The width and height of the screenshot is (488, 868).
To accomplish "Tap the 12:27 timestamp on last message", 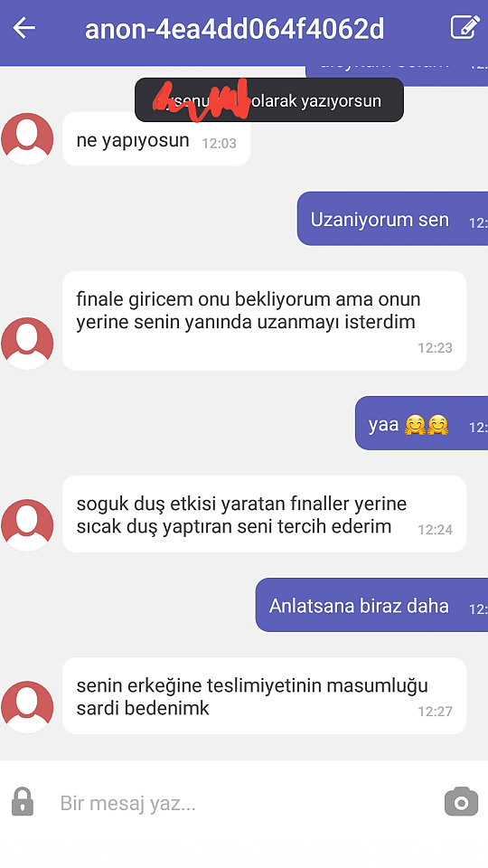I will (x=435, y=712).
